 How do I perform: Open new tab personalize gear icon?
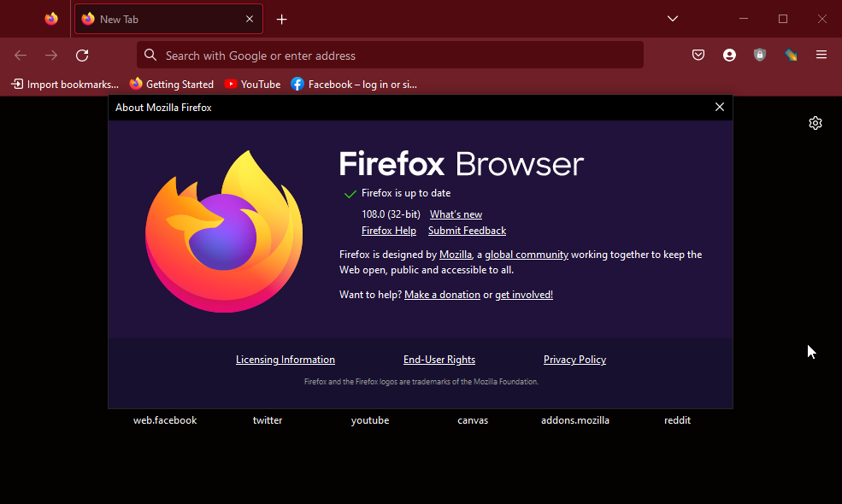coord(816,123)
